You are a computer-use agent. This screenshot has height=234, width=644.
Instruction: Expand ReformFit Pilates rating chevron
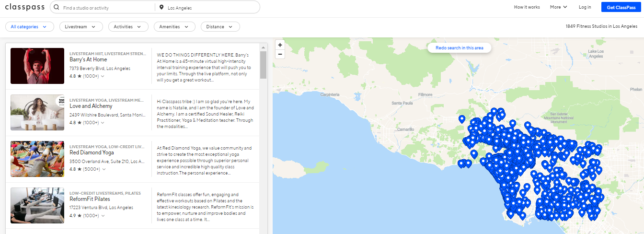tap(103, 216)
